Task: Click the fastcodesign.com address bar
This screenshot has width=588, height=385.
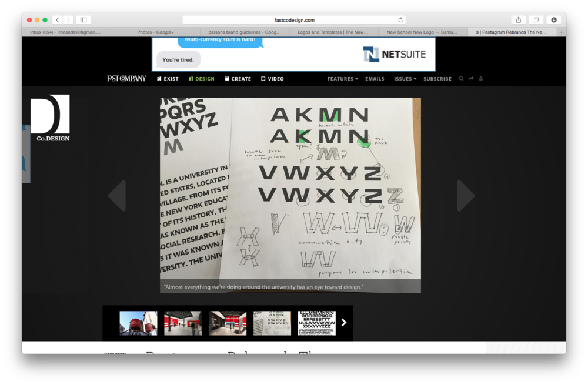Action: [294, 20]
